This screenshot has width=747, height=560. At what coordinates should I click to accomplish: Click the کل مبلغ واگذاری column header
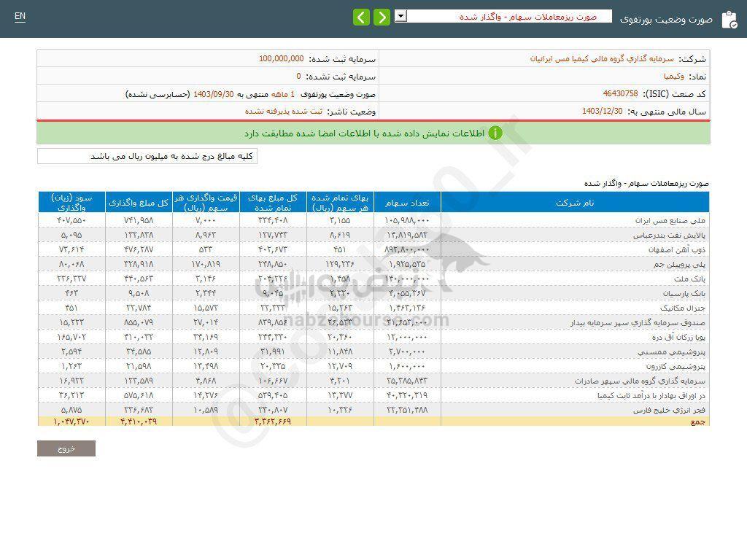(x=139, y=203)
